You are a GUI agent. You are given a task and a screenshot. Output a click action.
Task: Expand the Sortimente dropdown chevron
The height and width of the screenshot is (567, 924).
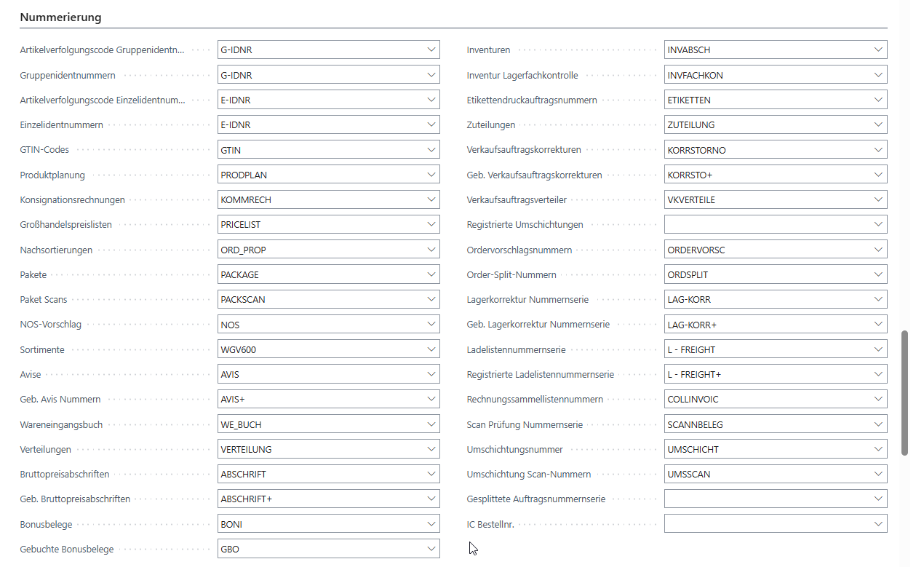(430, 349)
